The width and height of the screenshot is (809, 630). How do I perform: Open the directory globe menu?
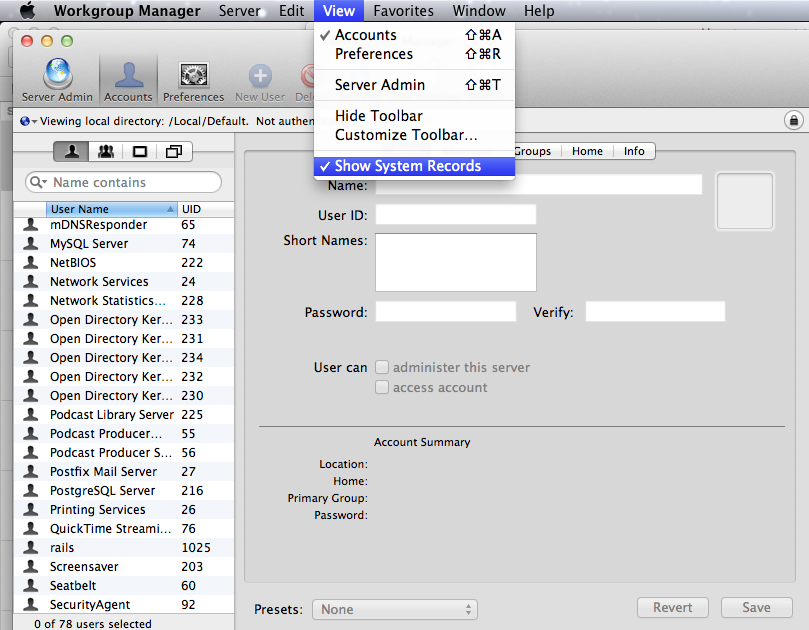point(28,121)
